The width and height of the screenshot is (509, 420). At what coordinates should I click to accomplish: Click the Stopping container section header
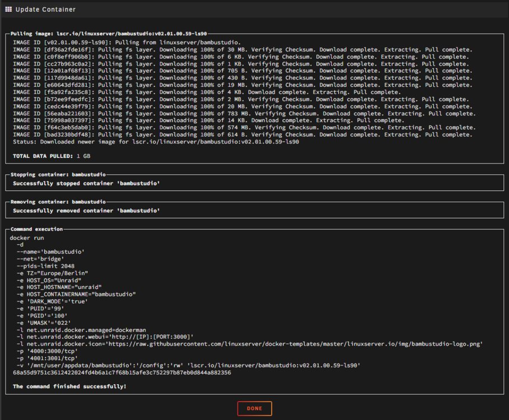(x=58, y=174)
